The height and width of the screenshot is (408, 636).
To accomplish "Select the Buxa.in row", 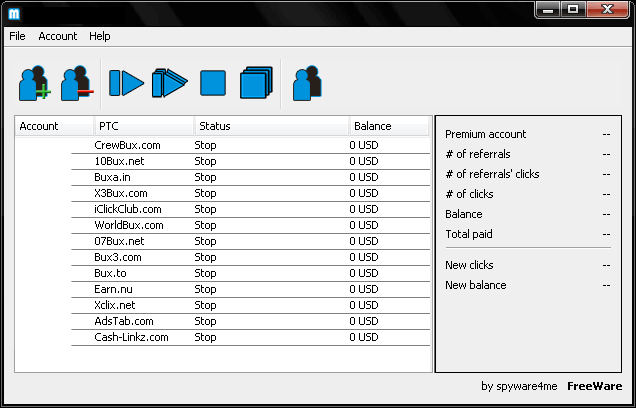I will 250,177.
